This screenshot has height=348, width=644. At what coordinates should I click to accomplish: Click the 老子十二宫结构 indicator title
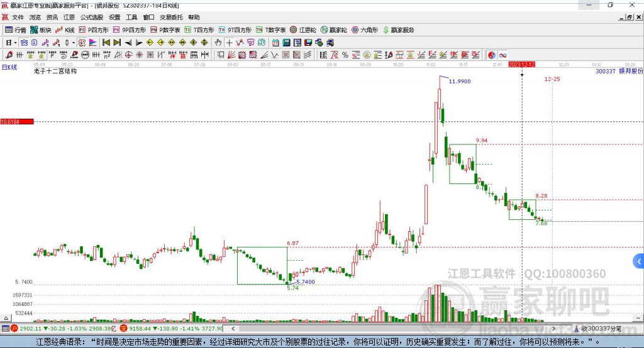click(55, 71)
